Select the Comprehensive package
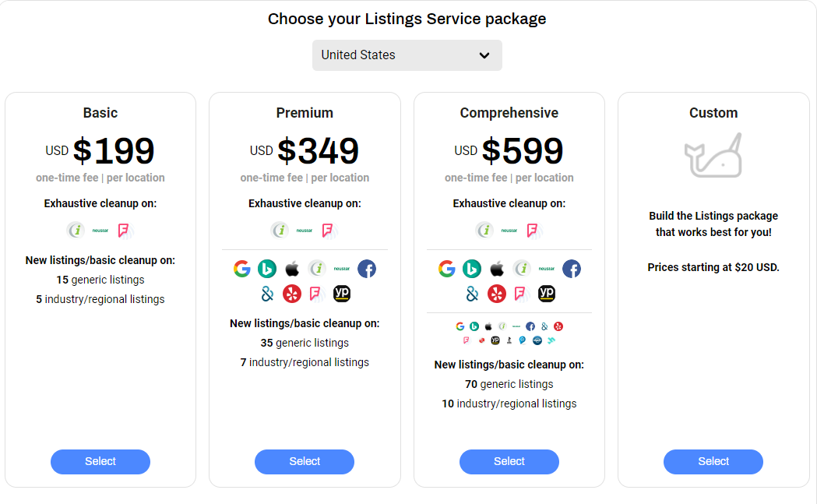Image resolution: width=817 pixels, height=504 pixels. point(509,461)
